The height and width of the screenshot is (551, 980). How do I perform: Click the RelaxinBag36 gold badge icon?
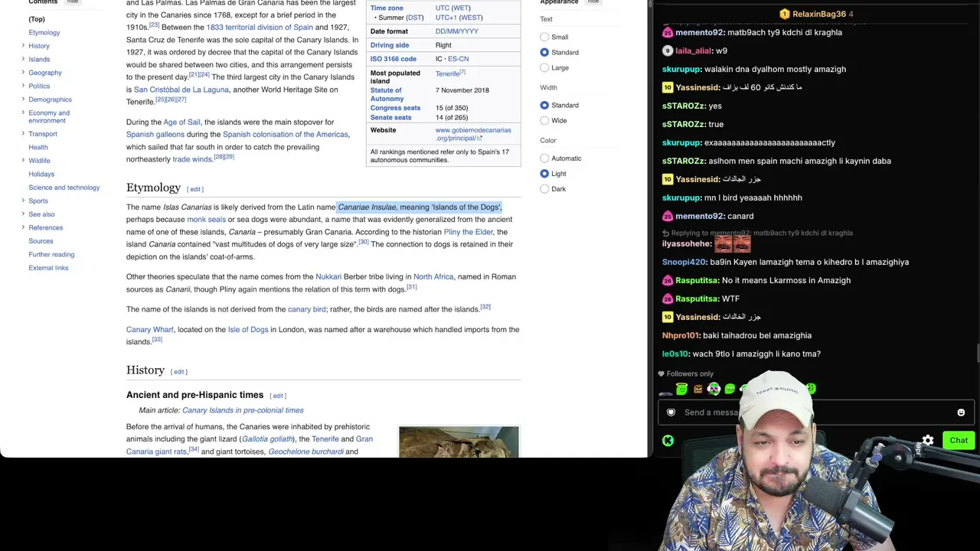784,14
